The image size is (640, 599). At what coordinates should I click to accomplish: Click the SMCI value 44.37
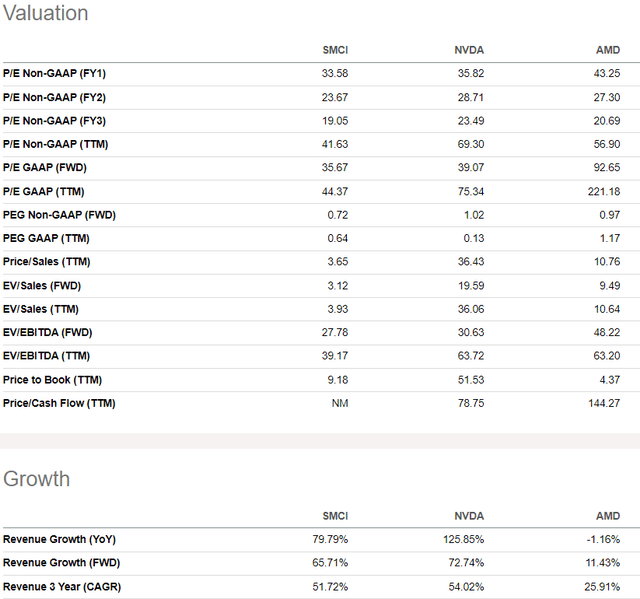tap(335, 191)
